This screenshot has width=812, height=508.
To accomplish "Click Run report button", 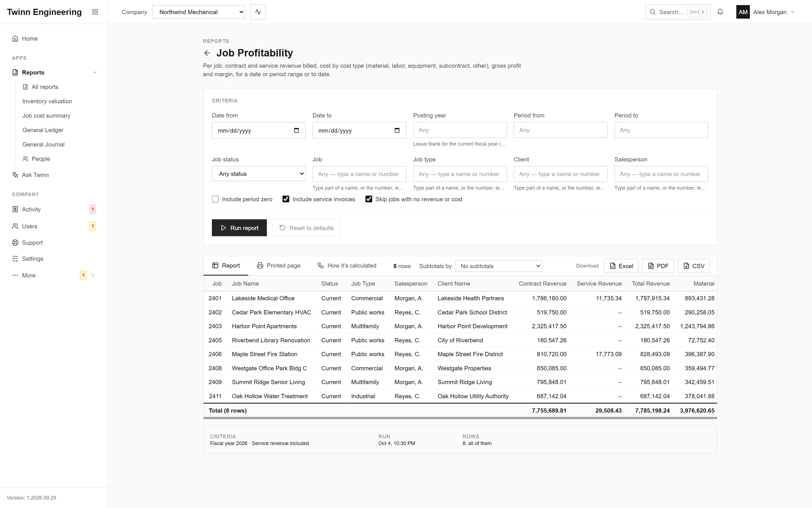I will click(x=239, y=228).
